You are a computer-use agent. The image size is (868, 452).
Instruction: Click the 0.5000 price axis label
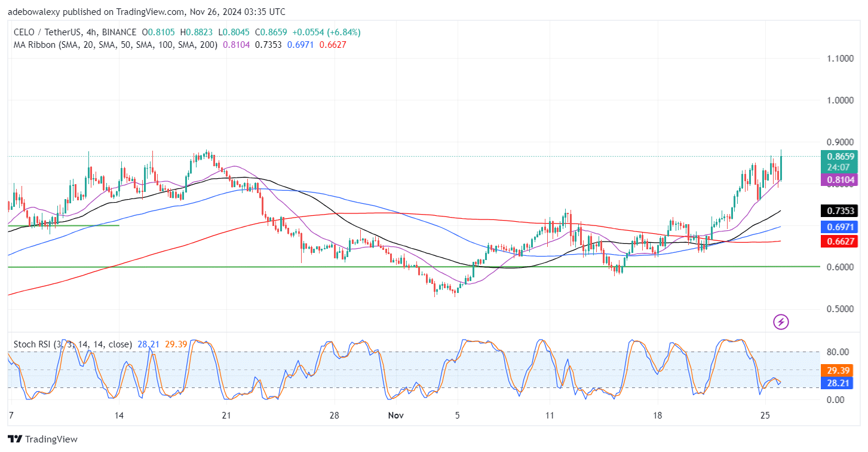[x=840, y=309]
